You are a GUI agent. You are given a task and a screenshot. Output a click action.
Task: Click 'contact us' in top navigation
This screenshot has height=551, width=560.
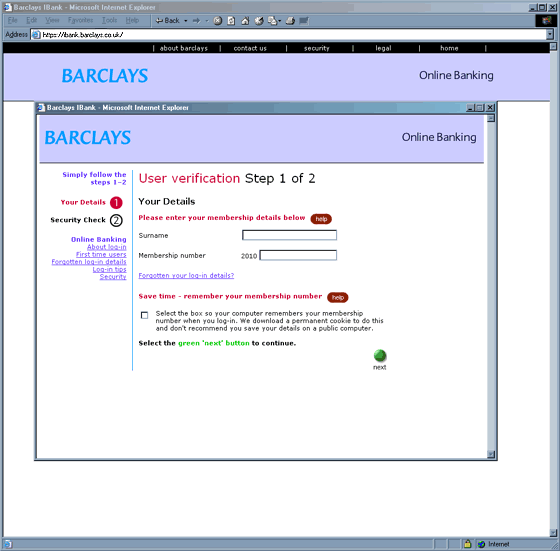click(x=250, y=48)
